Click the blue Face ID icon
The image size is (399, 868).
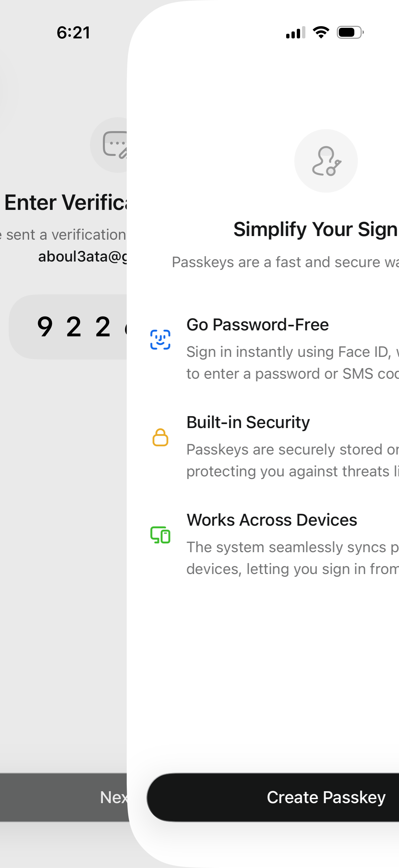tap(160, 339)
